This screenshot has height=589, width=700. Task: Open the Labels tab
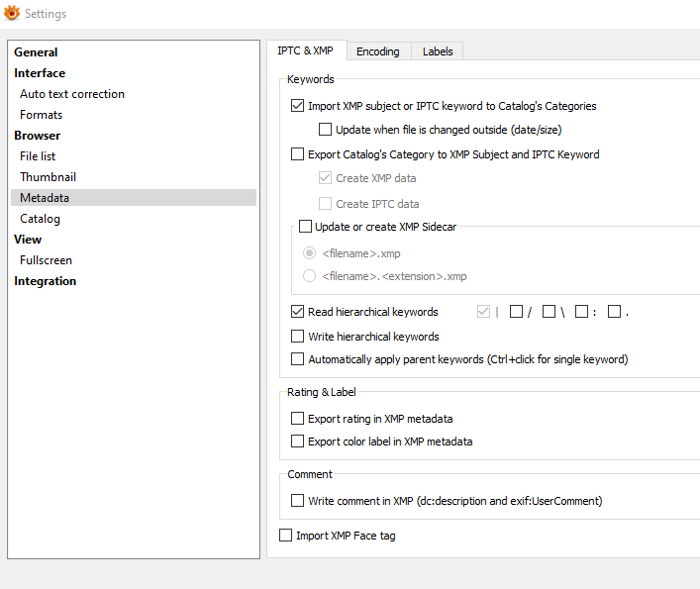pos(437,51)
